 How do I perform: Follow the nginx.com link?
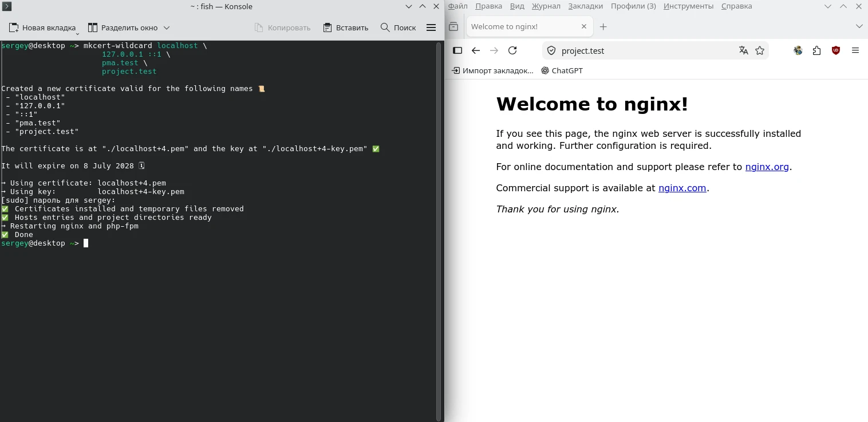coord(682,188)
